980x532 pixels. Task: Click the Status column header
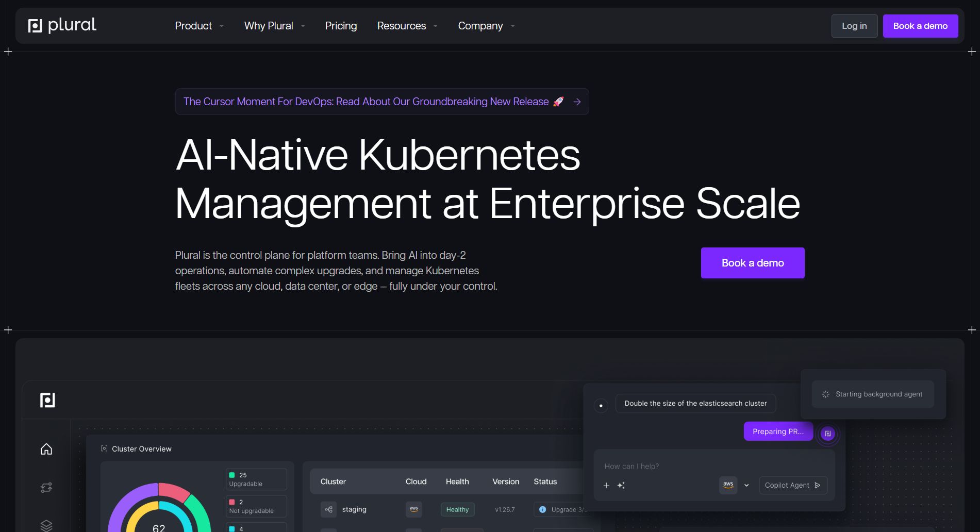(x=545, y=481)
